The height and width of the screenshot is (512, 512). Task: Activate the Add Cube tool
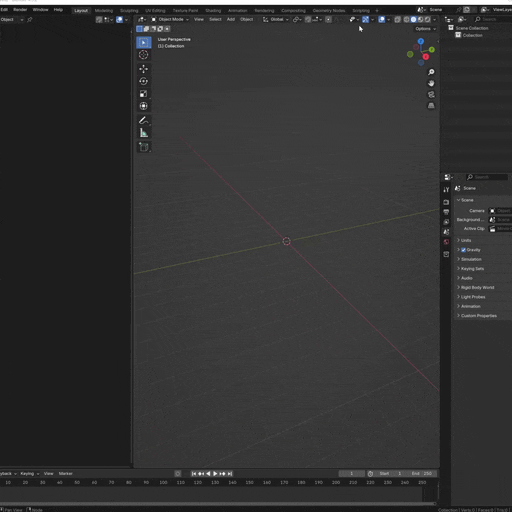[x=144, y=147]
